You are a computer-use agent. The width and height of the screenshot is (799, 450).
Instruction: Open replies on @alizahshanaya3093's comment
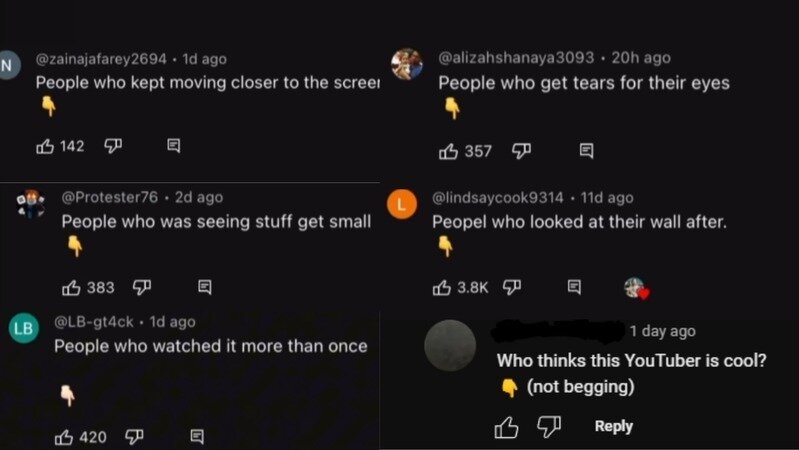[x=587, y=151]
